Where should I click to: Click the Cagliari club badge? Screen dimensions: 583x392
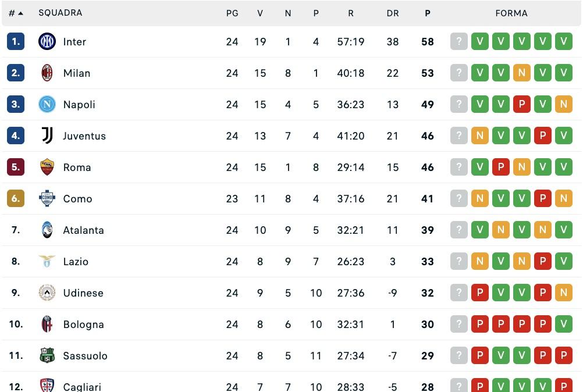point(47,386)
